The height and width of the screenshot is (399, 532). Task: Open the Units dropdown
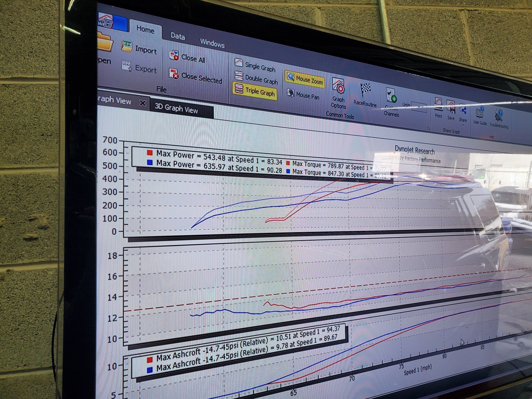click(x=419, y=107)
